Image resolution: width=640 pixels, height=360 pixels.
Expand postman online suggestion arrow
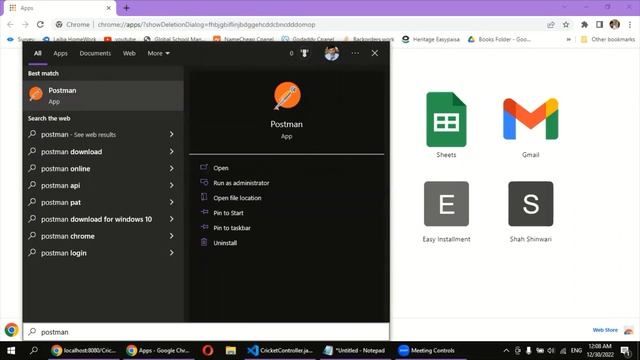171,168
